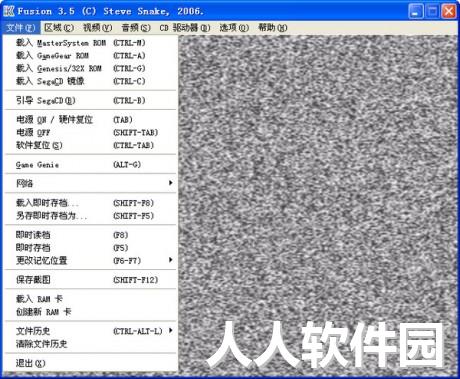Screen dimensions: 460x379
Task: Choose 即时存档 quick save item
Action: point(90,248)
